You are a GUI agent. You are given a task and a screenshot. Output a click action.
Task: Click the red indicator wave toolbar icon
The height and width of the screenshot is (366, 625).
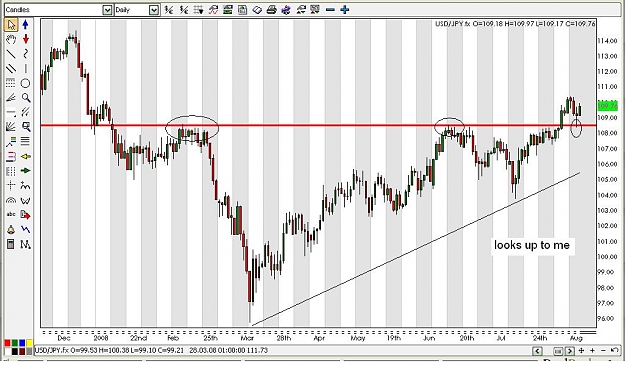pyautogui.click(x=213, y=10)
